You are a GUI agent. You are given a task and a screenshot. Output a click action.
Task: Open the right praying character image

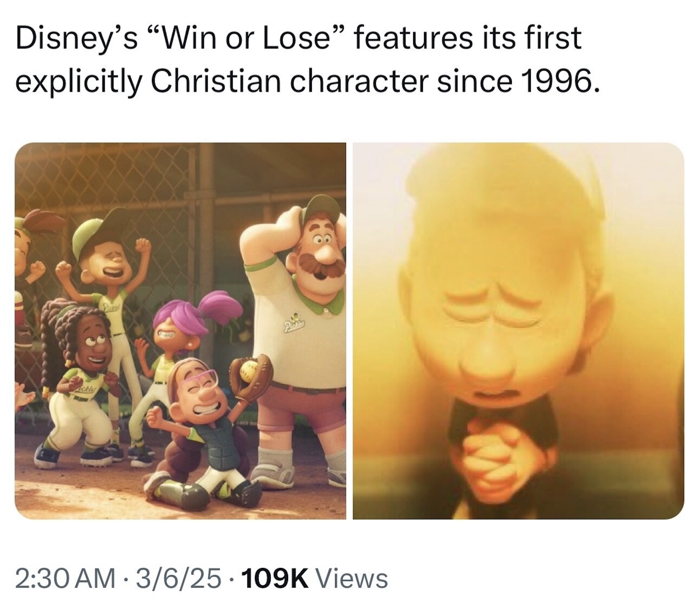pyautogui.click(x=518, y=331)
